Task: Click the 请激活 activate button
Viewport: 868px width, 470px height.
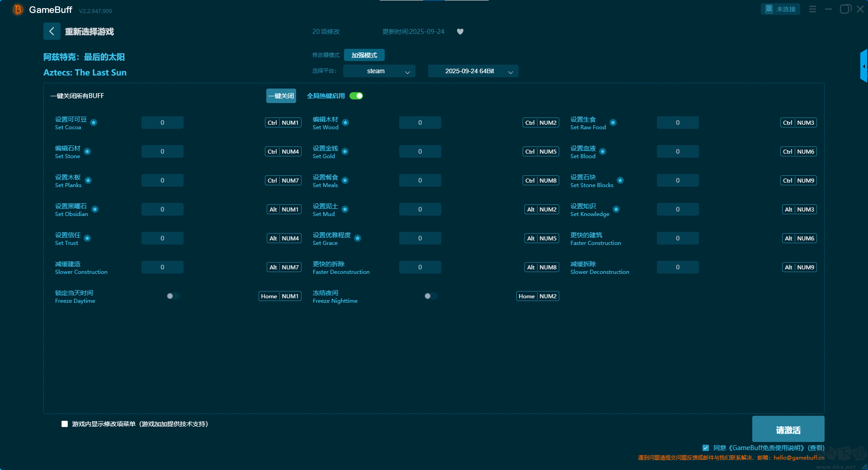Action: point(788,429)
